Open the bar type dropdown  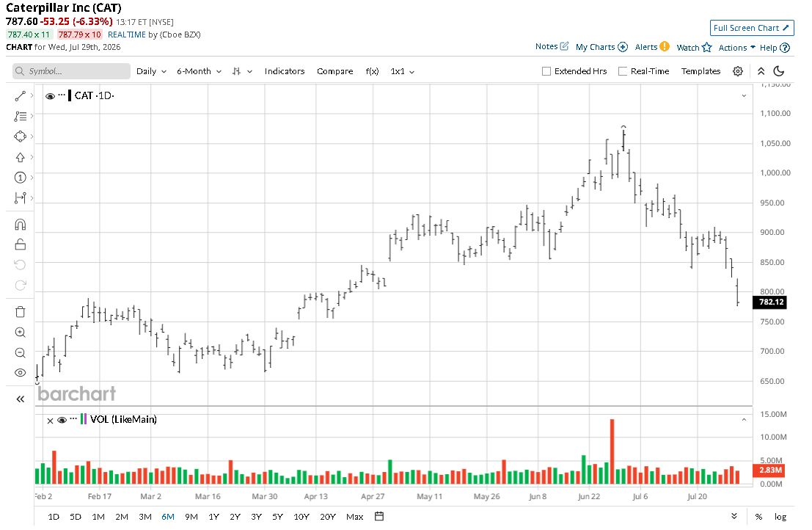click(x=242, y=71)
